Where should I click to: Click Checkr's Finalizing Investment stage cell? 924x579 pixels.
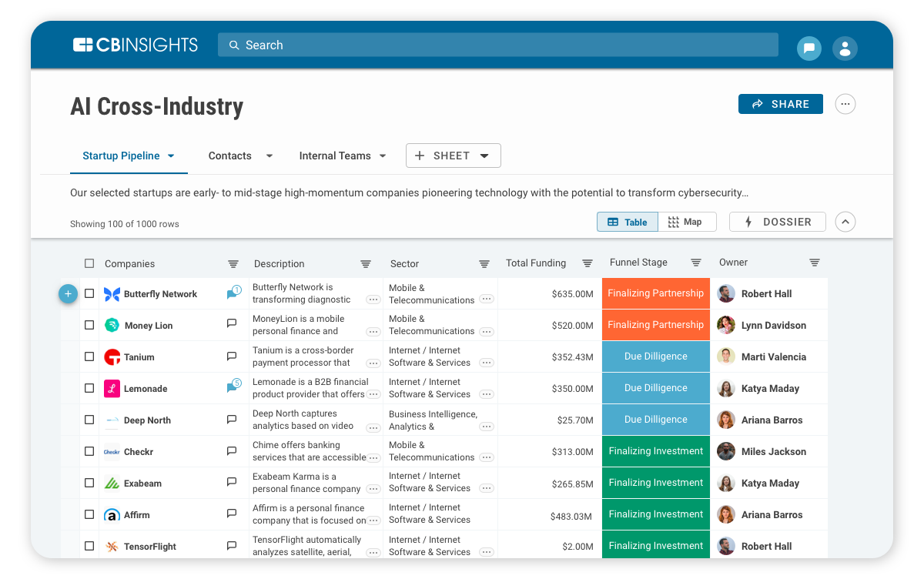[x=656, y=451]
